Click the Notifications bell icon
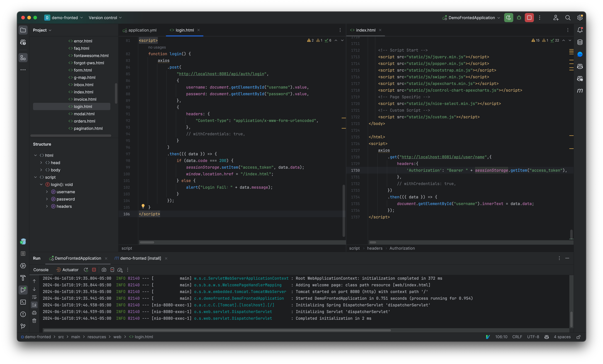603x364 pixels. coord(580,30)
